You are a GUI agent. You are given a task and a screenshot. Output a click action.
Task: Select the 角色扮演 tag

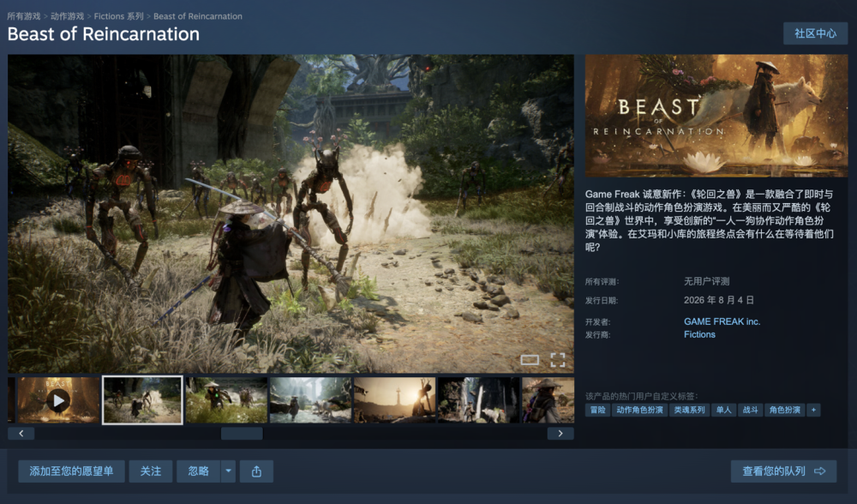(785, 410)
